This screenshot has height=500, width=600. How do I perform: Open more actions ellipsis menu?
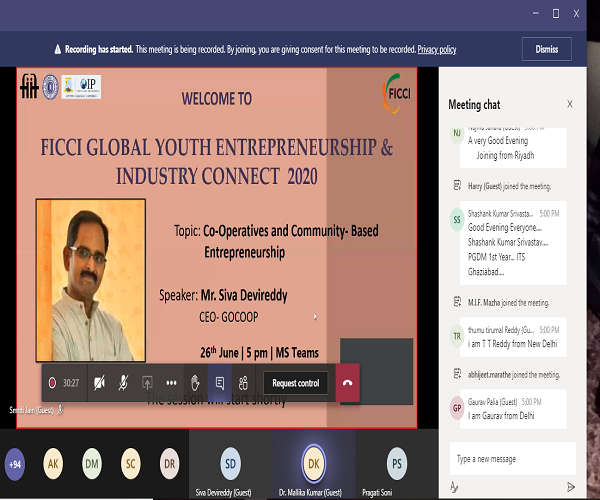[171, 383]
